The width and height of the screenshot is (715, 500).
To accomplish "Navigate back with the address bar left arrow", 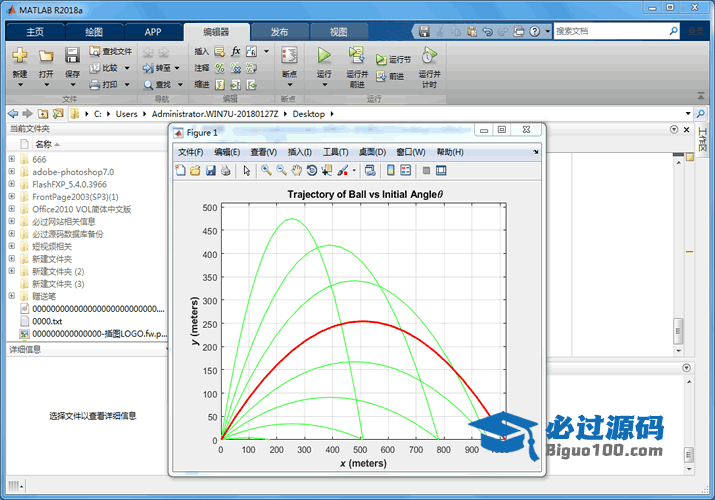I will click(x=13, y=113).
